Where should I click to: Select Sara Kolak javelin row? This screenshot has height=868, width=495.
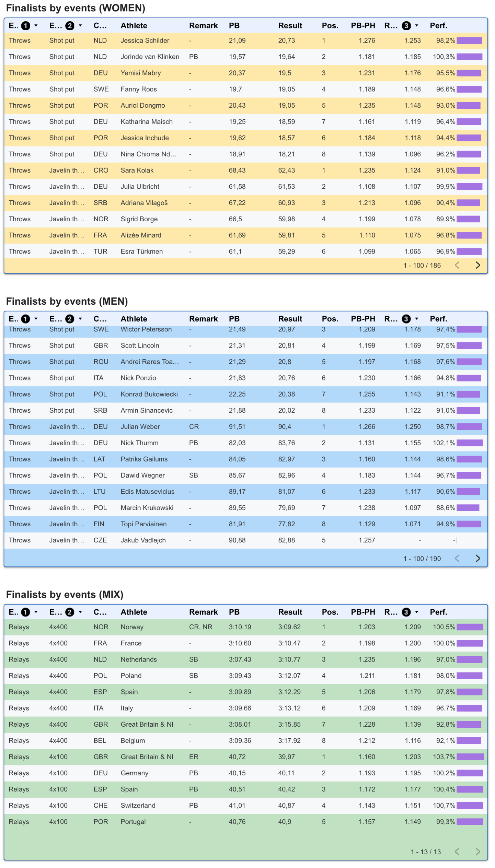point(246,171)
